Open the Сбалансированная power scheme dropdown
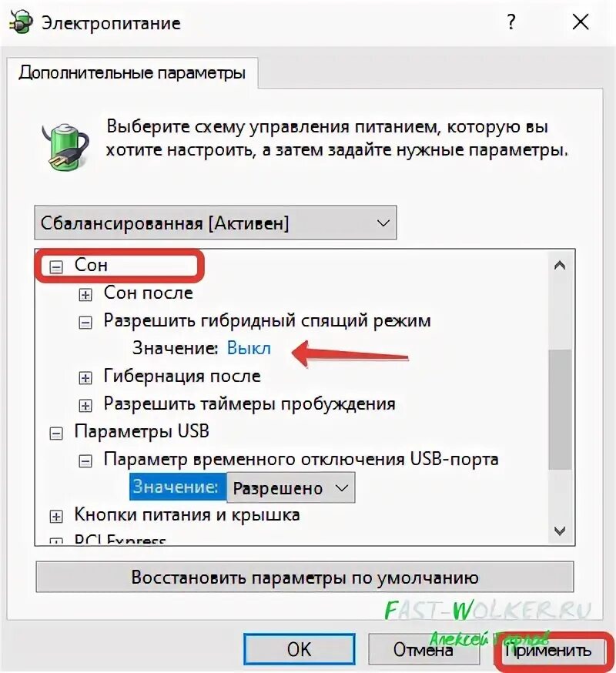 point(216,223)
